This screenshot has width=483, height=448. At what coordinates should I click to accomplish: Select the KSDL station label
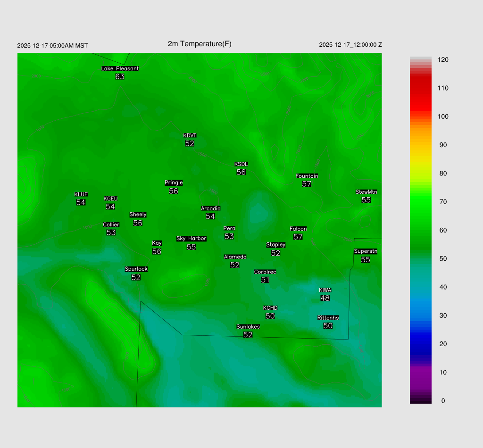click(241, 164)
